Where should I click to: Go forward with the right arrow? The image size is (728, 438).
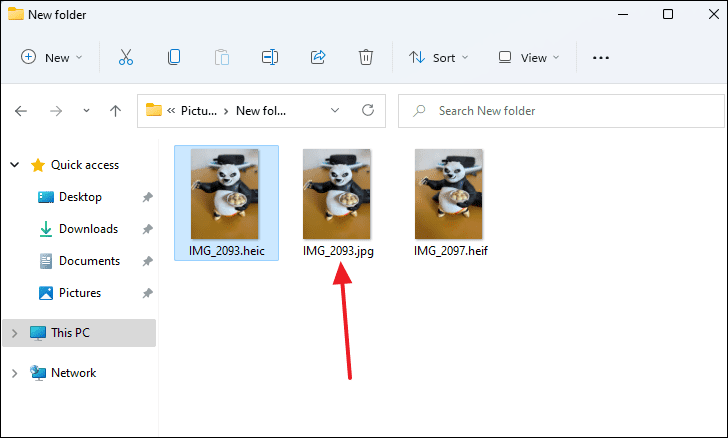pos(56,111)
